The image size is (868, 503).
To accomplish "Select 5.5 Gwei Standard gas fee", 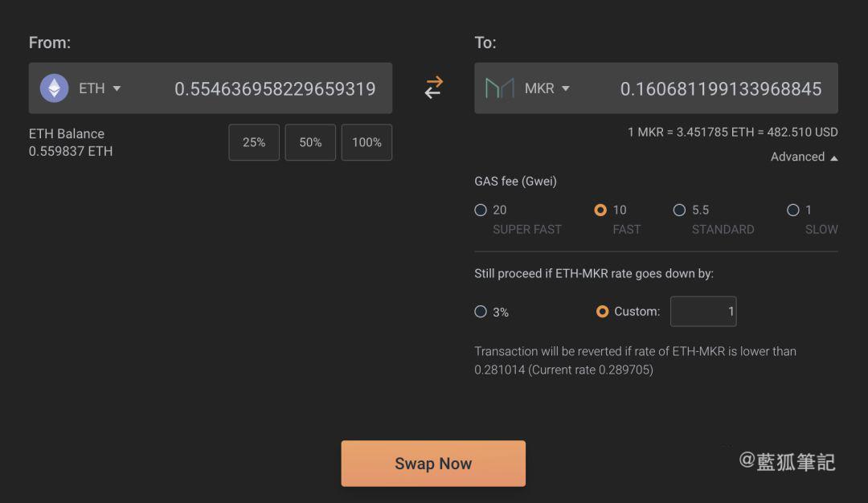I will pyautogui.click(x=679, y=211).
